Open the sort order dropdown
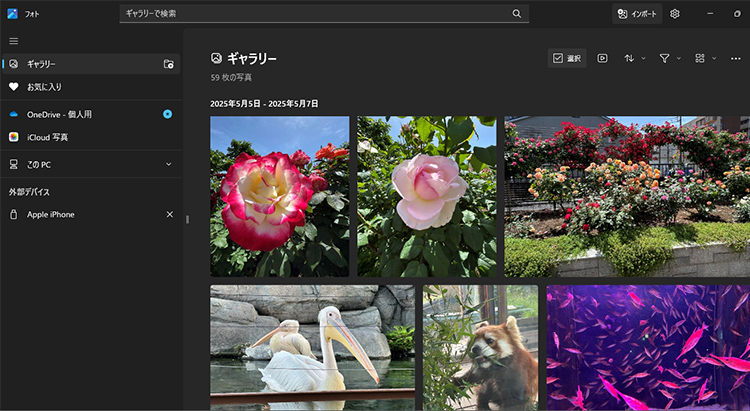 (634, 58)
